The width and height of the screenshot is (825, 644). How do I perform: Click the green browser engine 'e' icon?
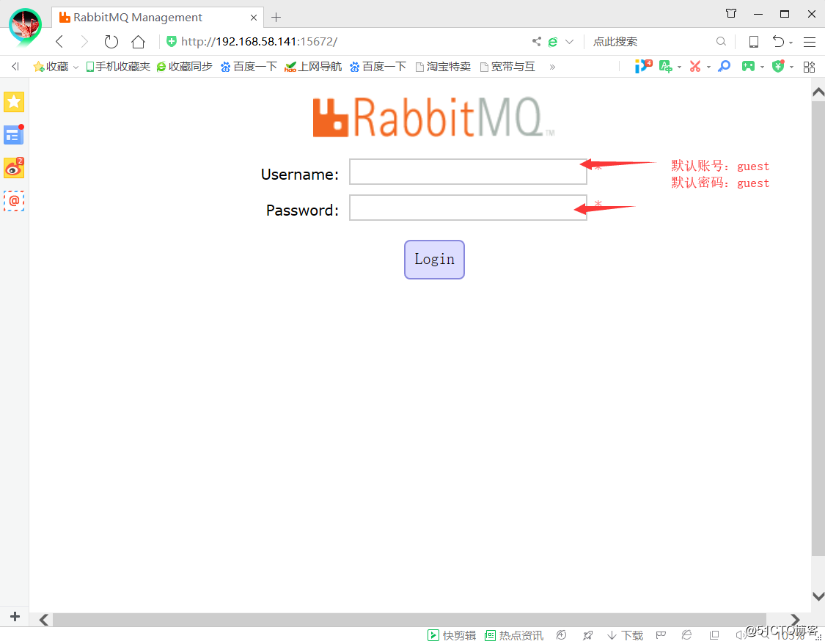coord(552,42)
